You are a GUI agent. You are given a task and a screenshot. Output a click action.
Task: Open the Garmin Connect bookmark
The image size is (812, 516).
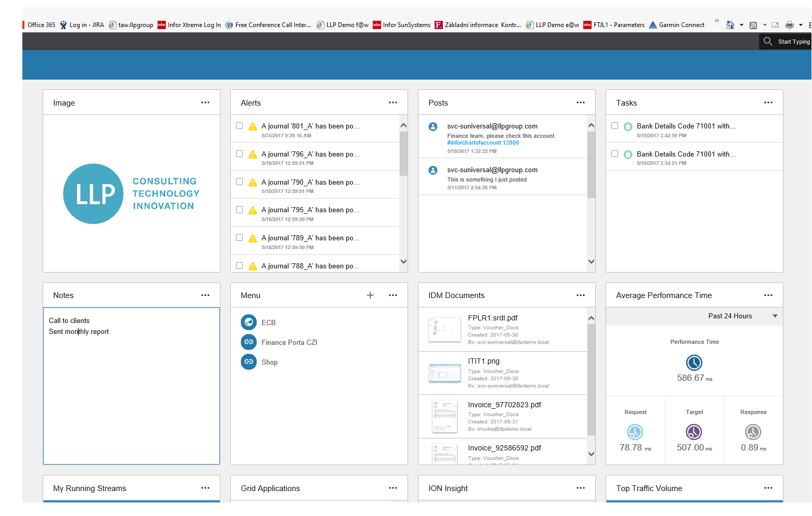[x=681, y=25]
